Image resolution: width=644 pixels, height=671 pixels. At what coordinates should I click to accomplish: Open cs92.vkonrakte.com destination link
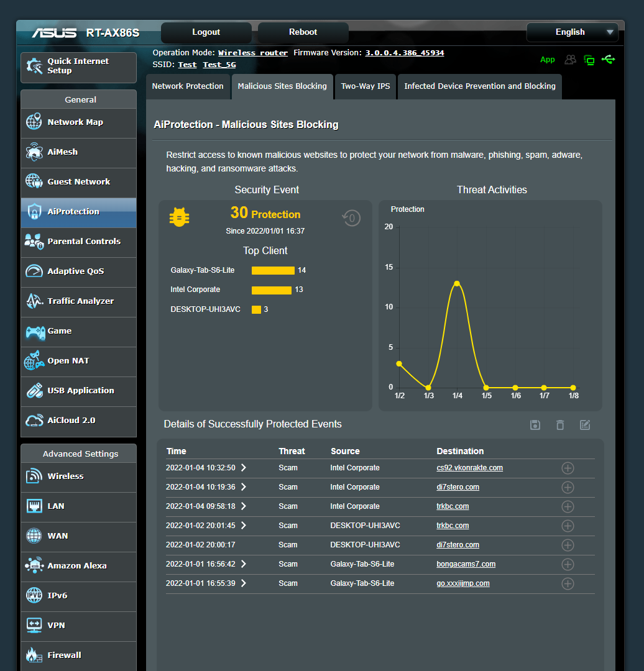coord(469,468)
